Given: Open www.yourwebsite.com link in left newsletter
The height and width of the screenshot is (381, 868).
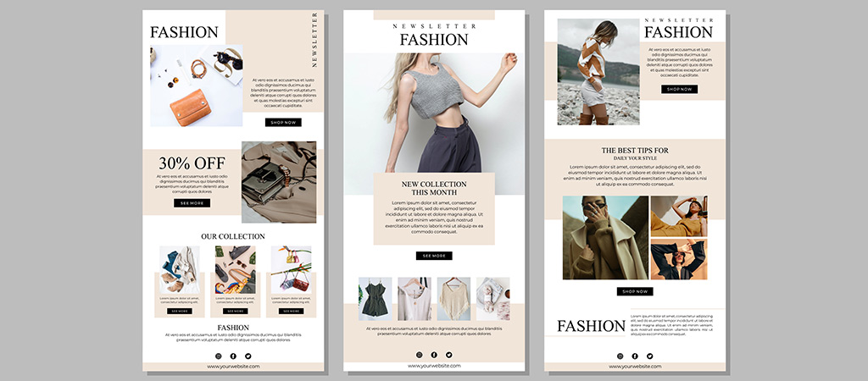Looking at the screenshot, I should 233,367.
